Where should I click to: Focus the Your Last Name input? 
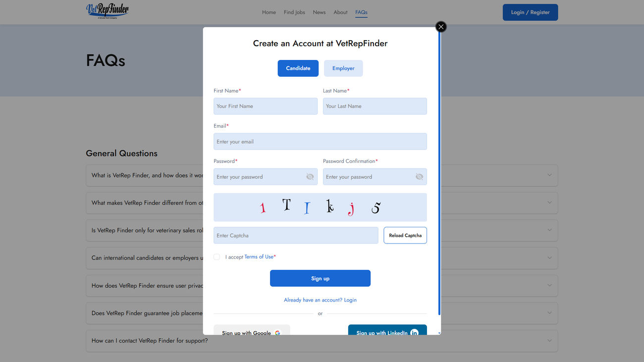pyautogui.click(x=375, y=106)
